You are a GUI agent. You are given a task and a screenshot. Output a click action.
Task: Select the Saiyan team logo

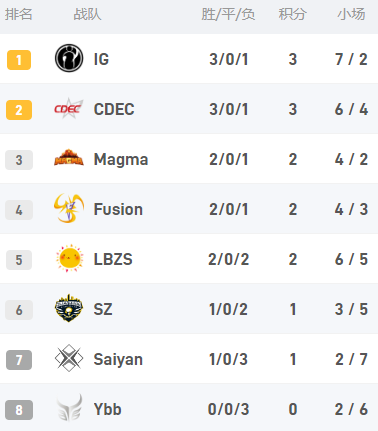tap(69, 358)
